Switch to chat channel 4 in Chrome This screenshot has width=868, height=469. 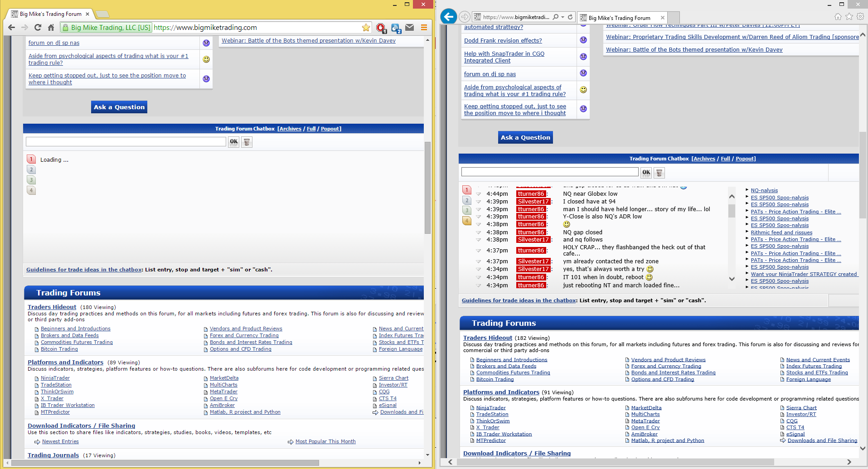[x=31, y=190]
